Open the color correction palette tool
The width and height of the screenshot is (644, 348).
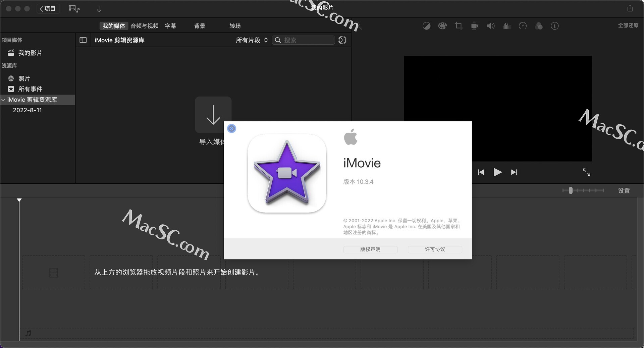(x=442, y=26)
